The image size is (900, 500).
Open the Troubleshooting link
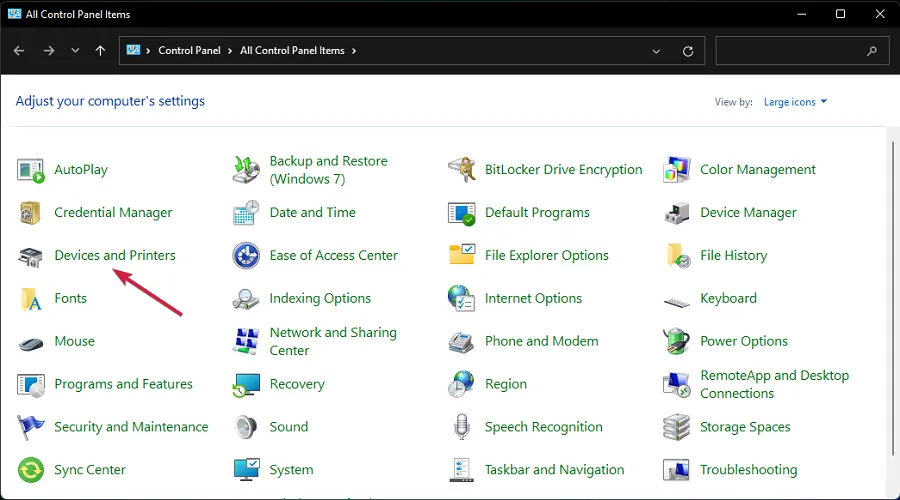click(x=748, y=470)
